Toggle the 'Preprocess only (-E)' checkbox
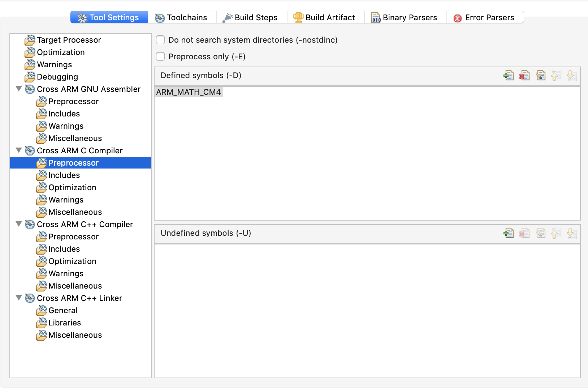This screenshot has width=588, height=392. pyautogui.click(x=161, y=56)
